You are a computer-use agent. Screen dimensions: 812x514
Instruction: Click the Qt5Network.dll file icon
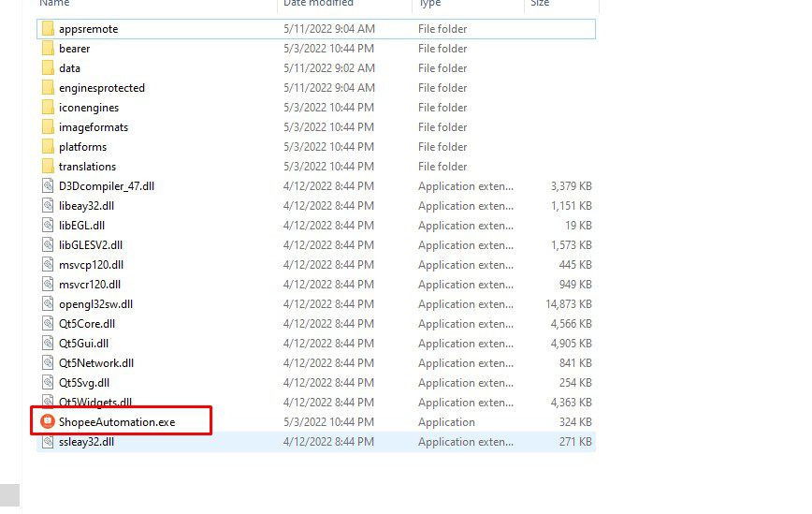tap(48, 363)
